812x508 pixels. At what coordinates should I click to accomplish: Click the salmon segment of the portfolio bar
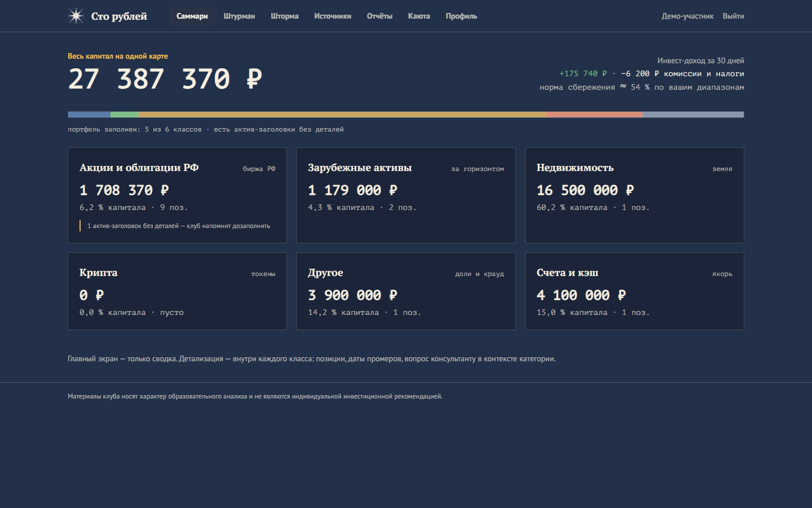coord(595,115)
